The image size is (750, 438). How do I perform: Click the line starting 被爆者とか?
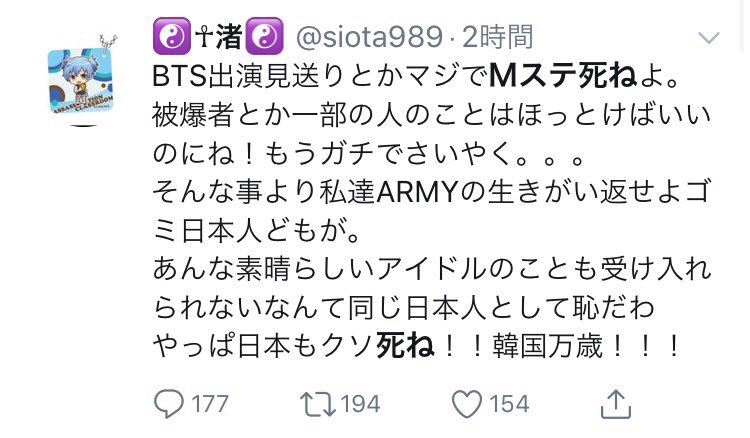tap(431, 116)
